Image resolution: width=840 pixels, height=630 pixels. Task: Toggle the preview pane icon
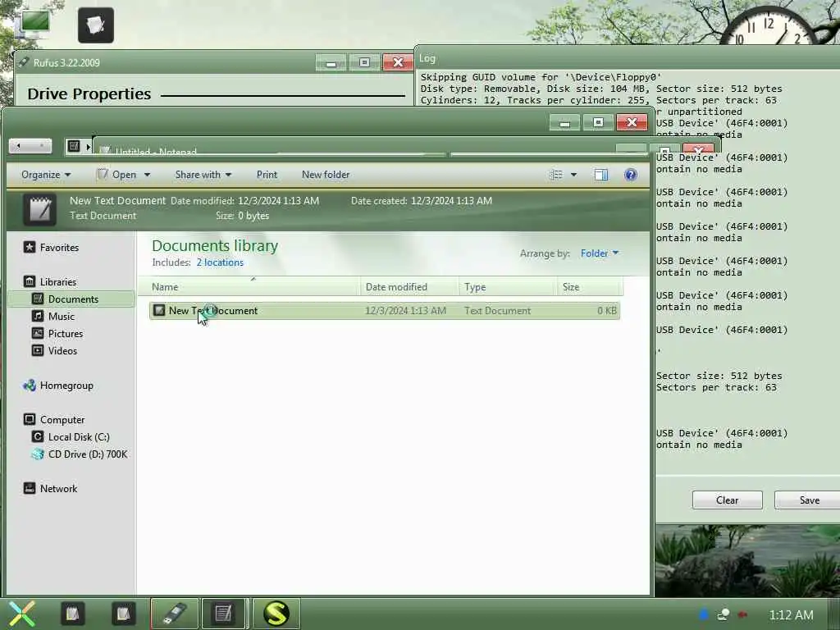pyautogui.click(x=601, y=175)
